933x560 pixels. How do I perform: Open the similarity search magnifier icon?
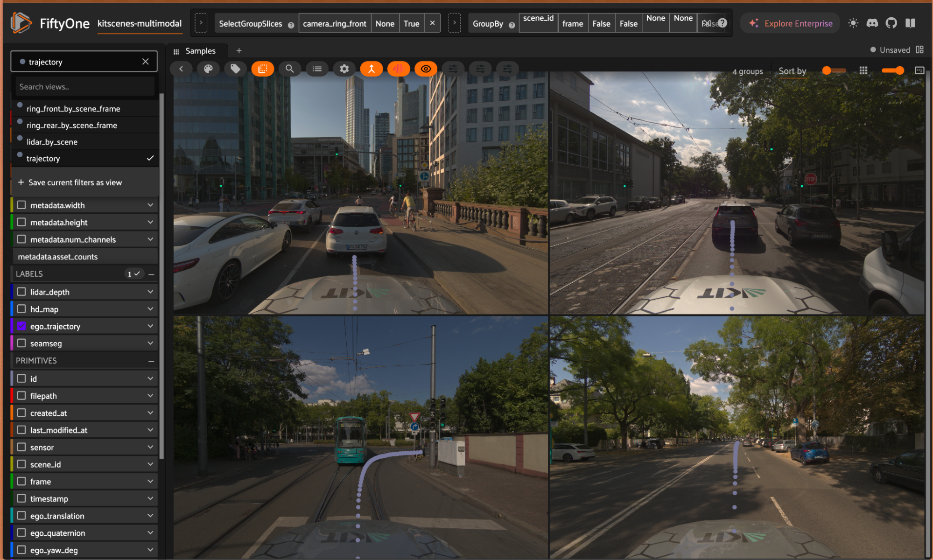pyautogui.click(x=290, y=69)
